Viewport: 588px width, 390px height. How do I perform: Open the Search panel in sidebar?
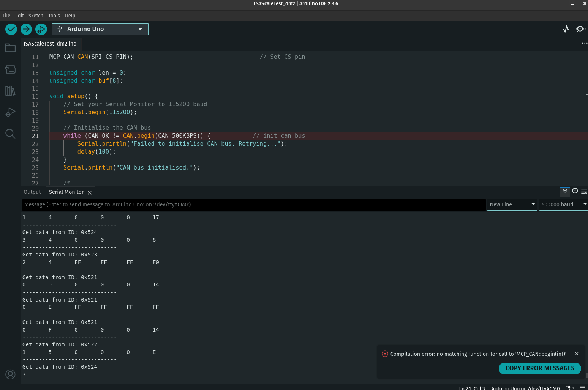click(x=10, y=134)
